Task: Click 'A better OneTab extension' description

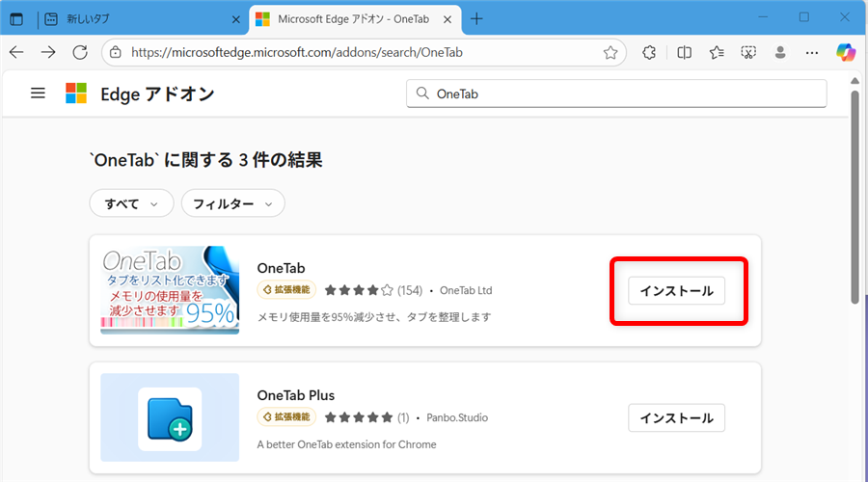Action: coord(346,444)
